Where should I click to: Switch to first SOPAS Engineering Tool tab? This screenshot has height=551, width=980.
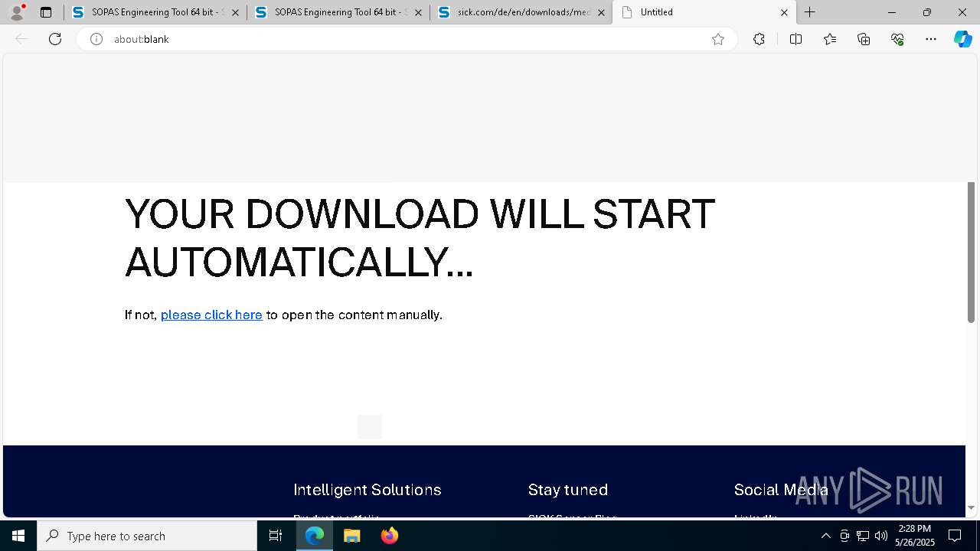[155, 12]
